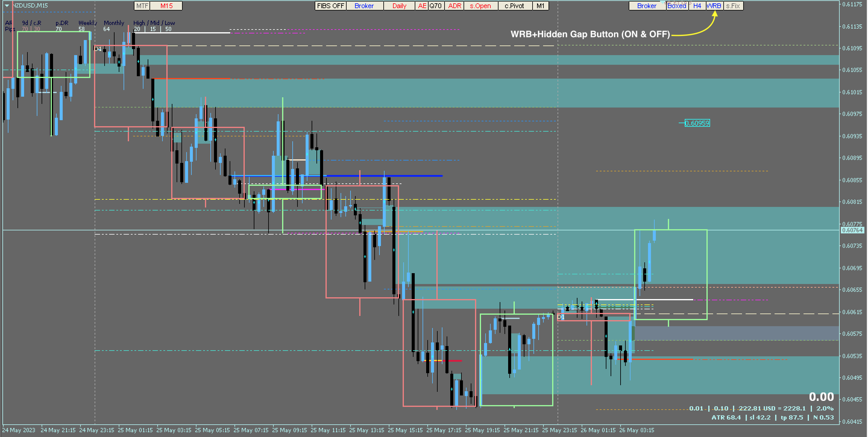Click the Daily button

click(x=399, y=6)
